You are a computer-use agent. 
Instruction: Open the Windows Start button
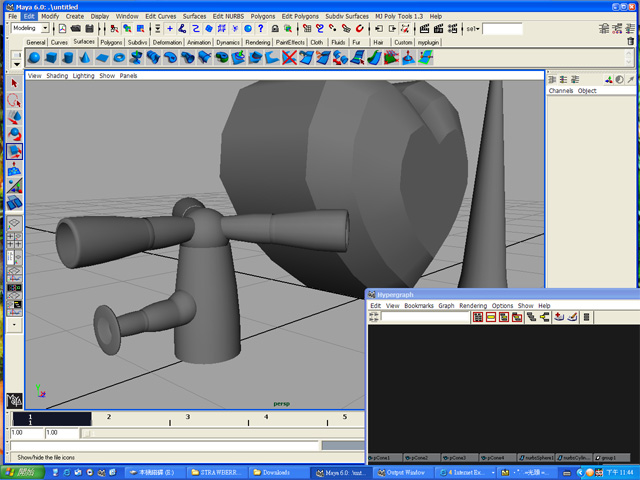coord(22,473)
